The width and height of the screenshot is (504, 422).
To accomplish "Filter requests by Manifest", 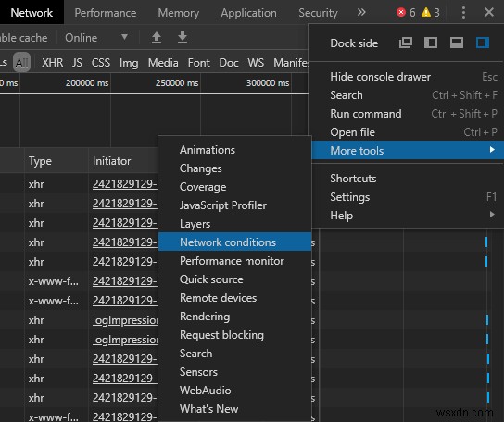I will pos(291,63).
